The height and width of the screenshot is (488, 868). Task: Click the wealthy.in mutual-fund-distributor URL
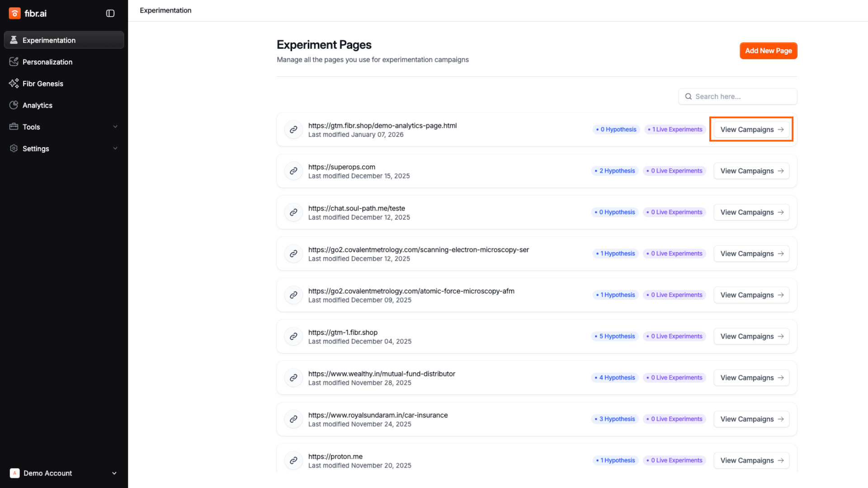pyautogui.click(x=382, y=374)
